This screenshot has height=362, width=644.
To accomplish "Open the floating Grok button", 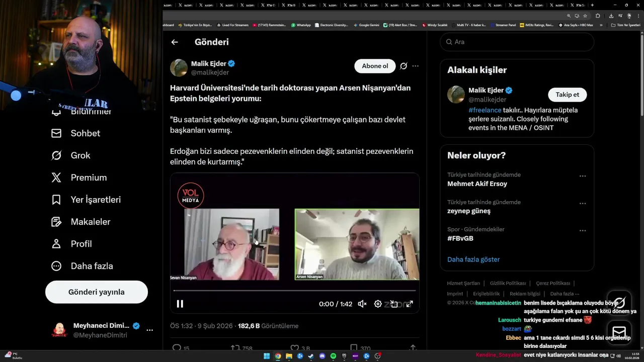I will [619, 303].
